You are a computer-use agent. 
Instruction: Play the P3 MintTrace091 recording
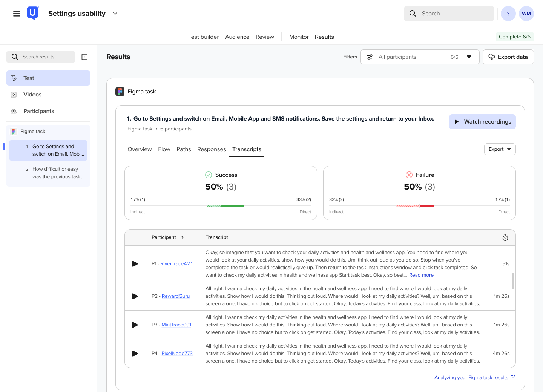coord(135,325)
